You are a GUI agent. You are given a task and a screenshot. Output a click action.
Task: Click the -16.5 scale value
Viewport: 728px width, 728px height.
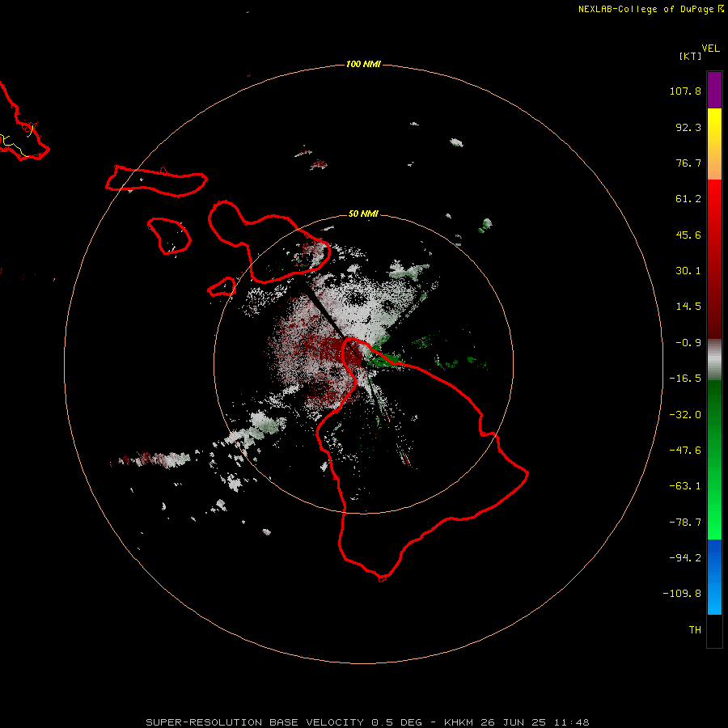pos(685,379)
